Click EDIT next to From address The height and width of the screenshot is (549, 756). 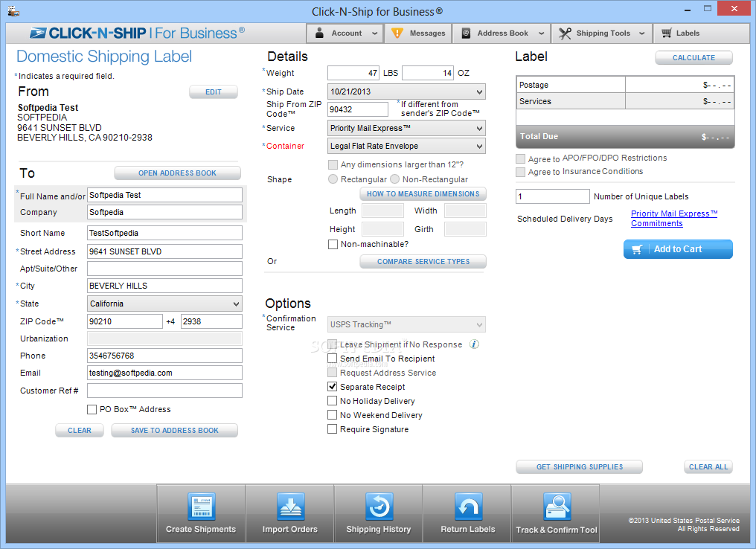coord(214,91)
